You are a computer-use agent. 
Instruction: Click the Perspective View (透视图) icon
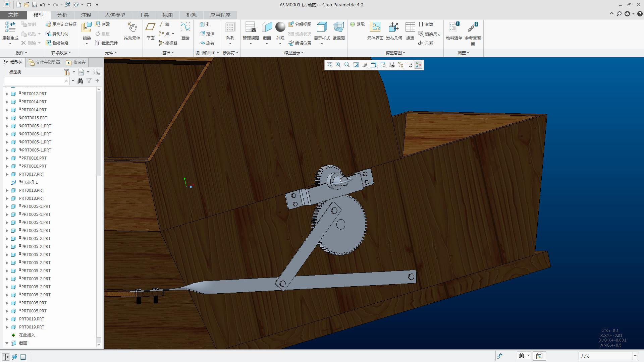pos(339,27)
